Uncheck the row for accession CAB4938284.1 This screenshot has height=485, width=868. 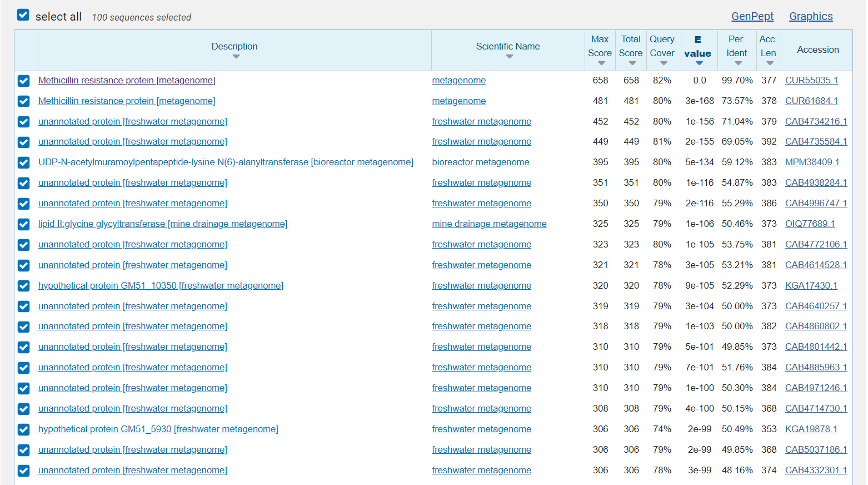click(x=23, y=183)
